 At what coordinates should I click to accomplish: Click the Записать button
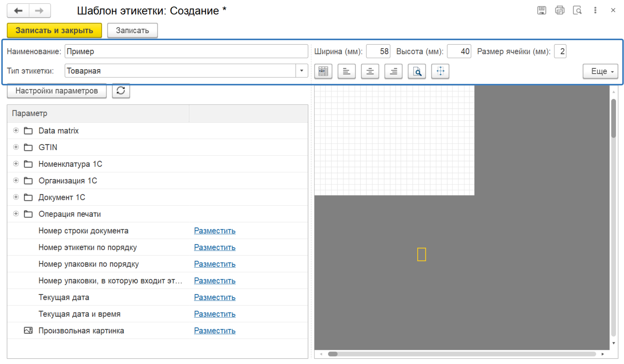coord(132,30)
